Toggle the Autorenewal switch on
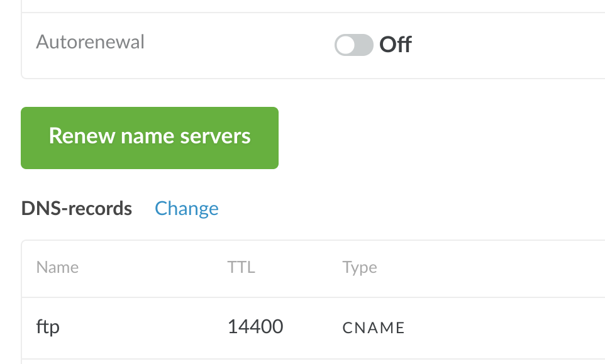605x364 pixels. [x=353, y=45]
